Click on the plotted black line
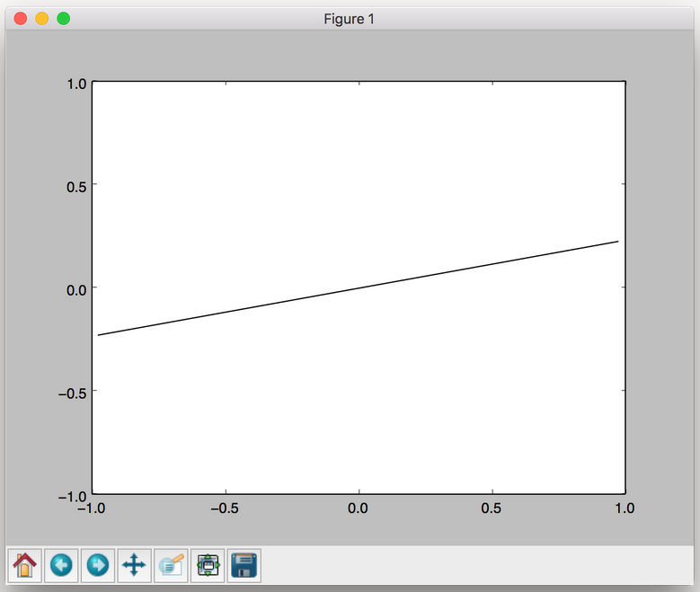The width and height of the screenshot is (700, 592). point(359,287)
